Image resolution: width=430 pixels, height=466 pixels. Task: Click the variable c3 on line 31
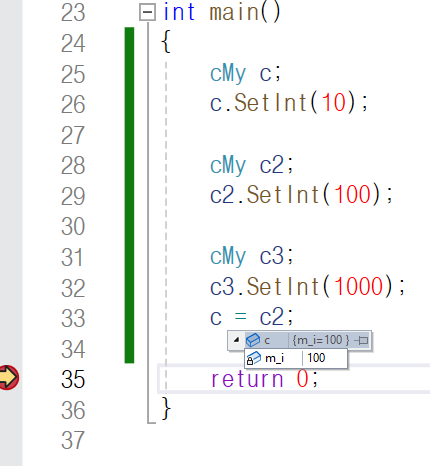[x=272, y=257]
